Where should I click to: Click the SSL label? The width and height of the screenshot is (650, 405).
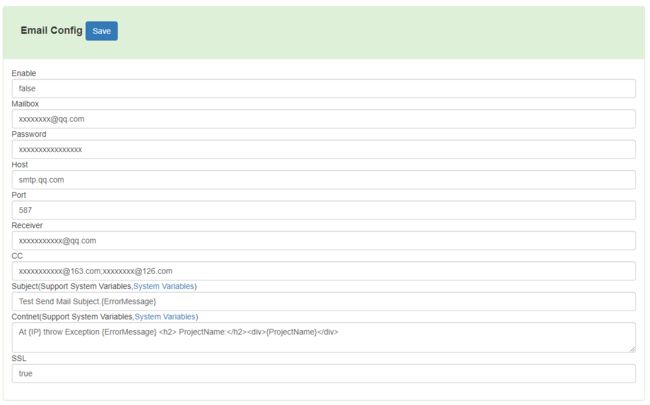pos(19,358)
